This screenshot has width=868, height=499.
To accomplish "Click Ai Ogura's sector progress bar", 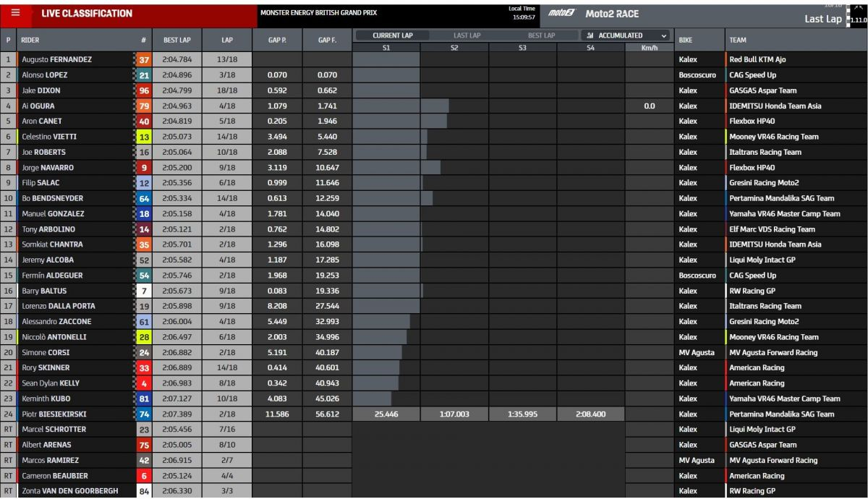I will coord(400,106).
